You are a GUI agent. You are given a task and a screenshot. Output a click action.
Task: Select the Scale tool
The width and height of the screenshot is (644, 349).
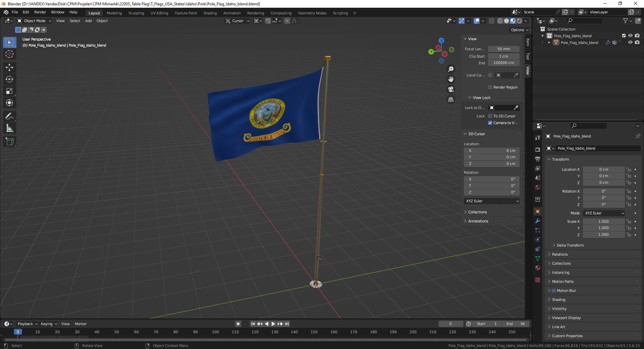(x=9, y=91)
